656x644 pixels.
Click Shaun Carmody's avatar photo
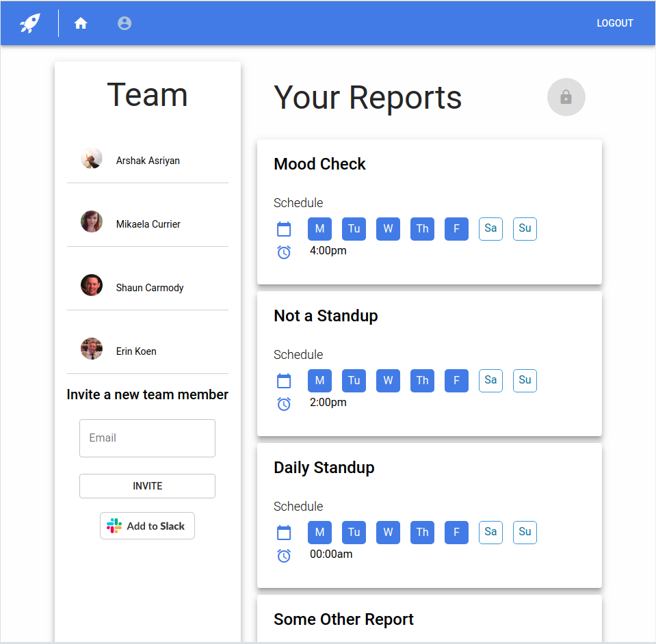point(92,285)
